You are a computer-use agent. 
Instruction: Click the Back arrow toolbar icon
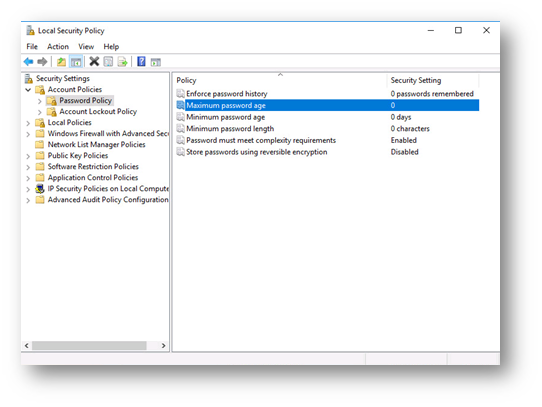(28, 62)
